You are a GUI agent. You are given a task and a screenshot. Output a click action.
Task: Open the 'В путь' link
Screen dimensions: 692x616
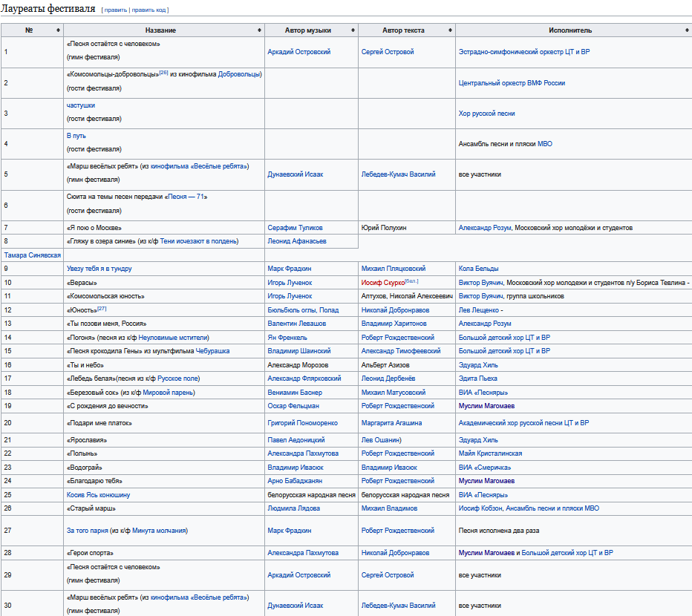[x=76, y=136]
